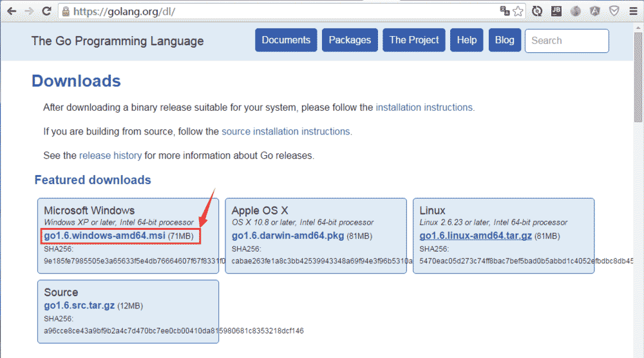644x358 pixels.
Task: Download go1.6.src.tar.gz source archive
Action: click(x=79, y=306)
